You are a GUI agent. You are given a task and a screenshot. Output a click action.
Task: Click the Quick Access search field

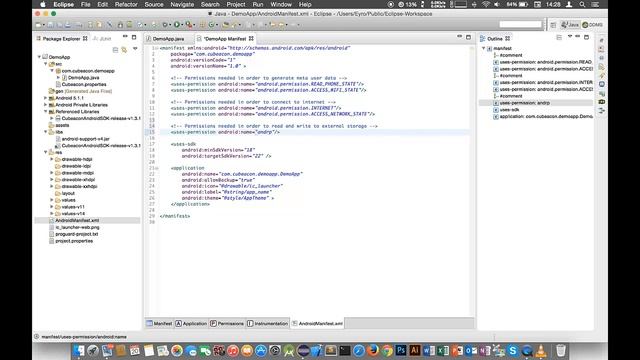pos(520,24)
